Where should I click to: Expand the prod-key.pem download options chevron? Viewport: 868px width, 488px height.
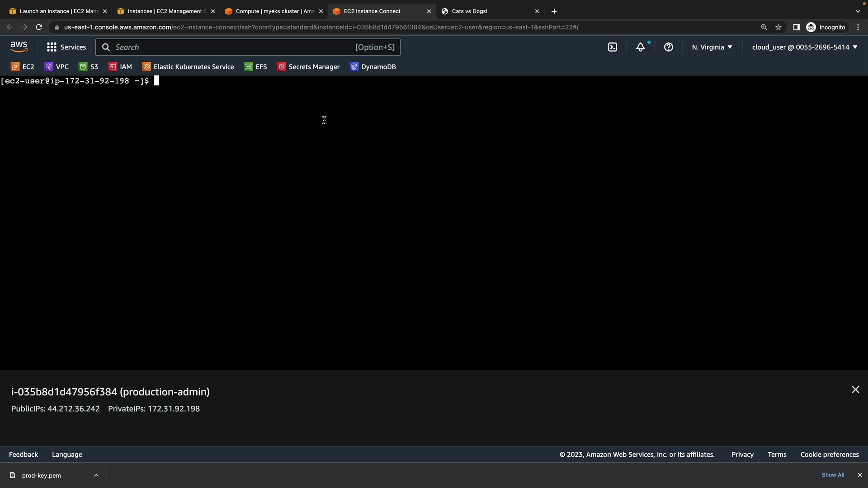[96, 475]
